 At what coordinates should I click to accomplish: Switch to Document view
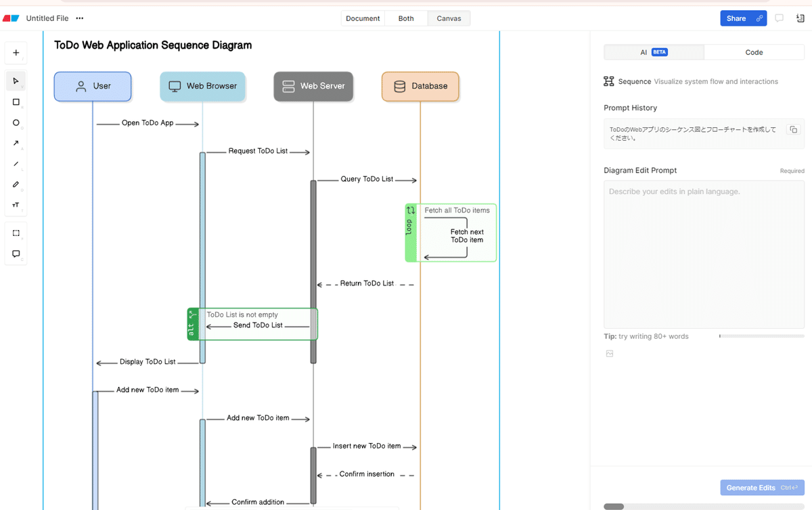pos(363,18)
